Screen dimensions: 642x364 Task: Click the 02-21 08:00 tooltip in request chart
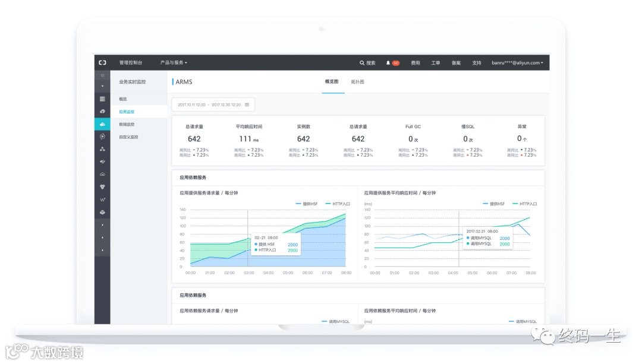tap(276, 244)
